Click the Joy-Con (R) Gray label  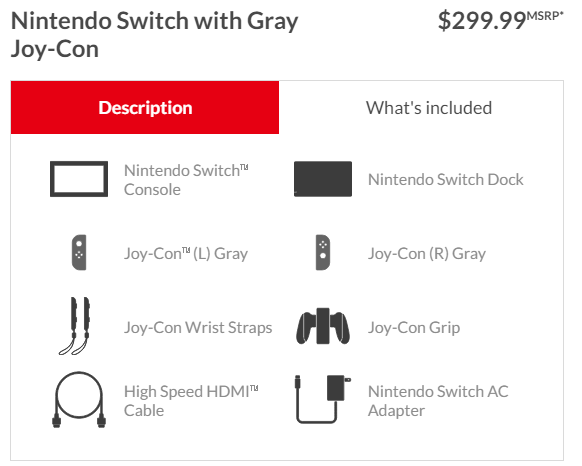(x=427, y=254)
